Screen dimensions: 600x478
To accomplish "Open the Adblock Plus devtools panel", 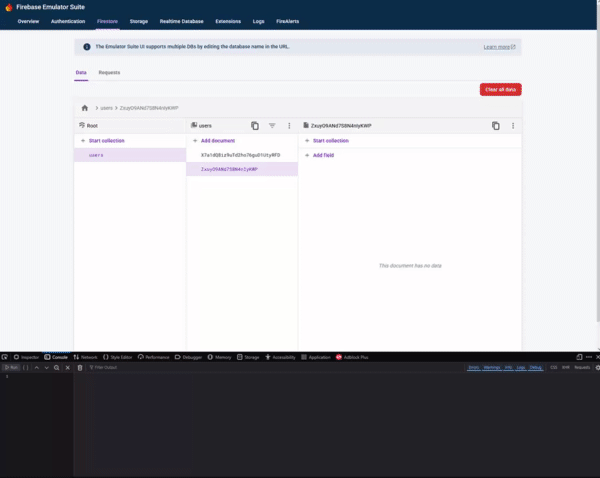I will pos(352,357).
